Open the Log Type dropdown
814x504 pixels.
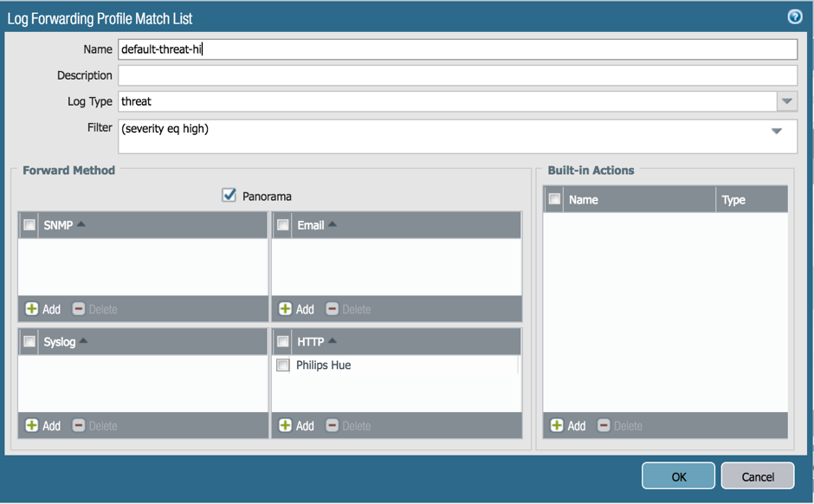point(786,101)
